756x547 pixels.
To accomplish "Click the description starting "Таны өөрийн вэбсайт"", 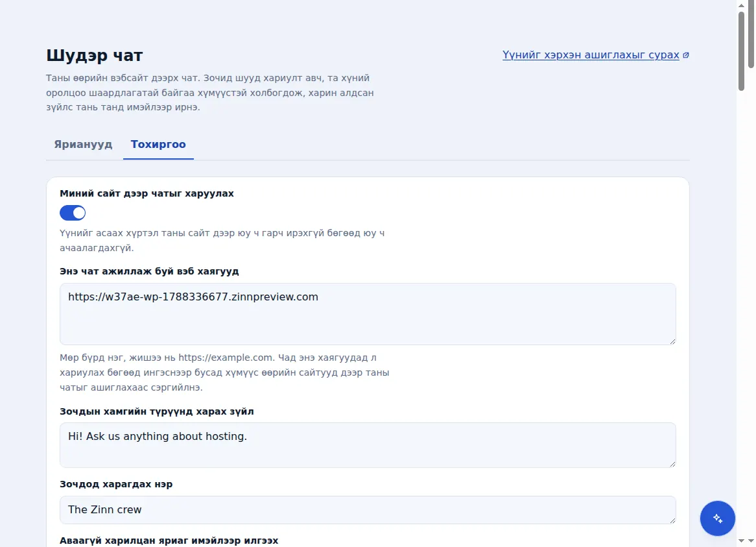I will tap(209, 93).
